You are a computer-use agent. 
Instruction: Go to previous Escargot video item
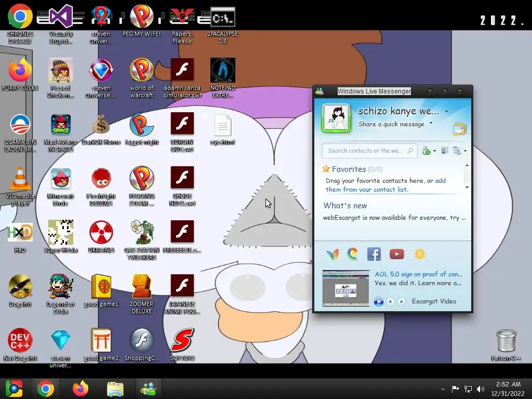[390, 301]
